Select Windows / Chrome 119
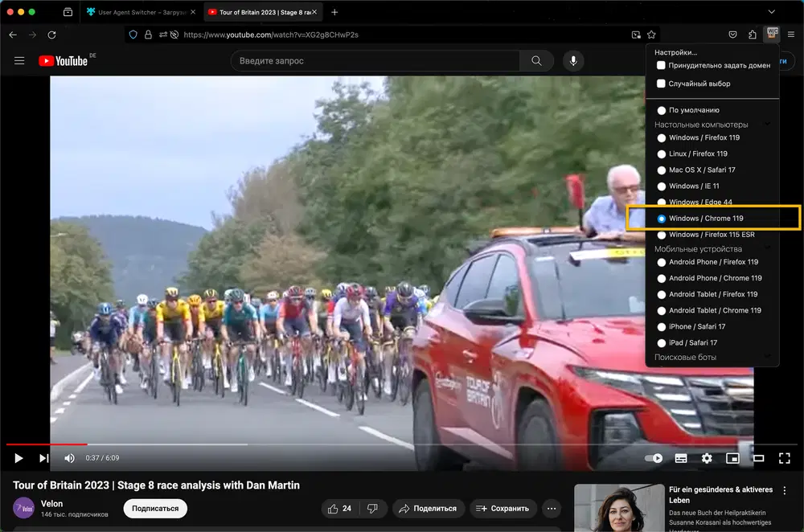 pos(662,219)
